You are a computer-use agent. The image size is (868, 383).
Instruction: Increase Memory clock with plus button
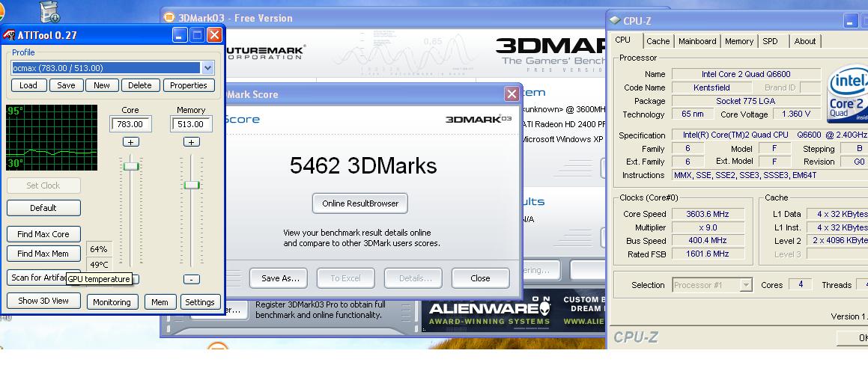(x=191, y=142)
